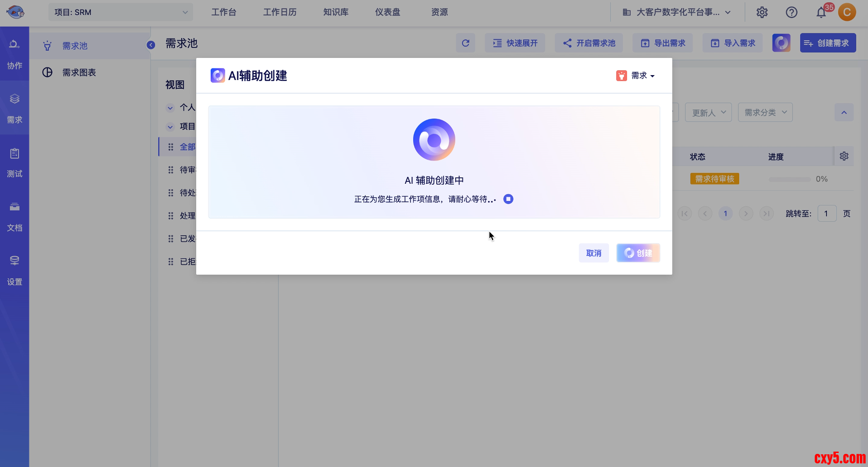Click the app logo in top-left corner
This screenshot has height=467, width=868.
(15, 12)
